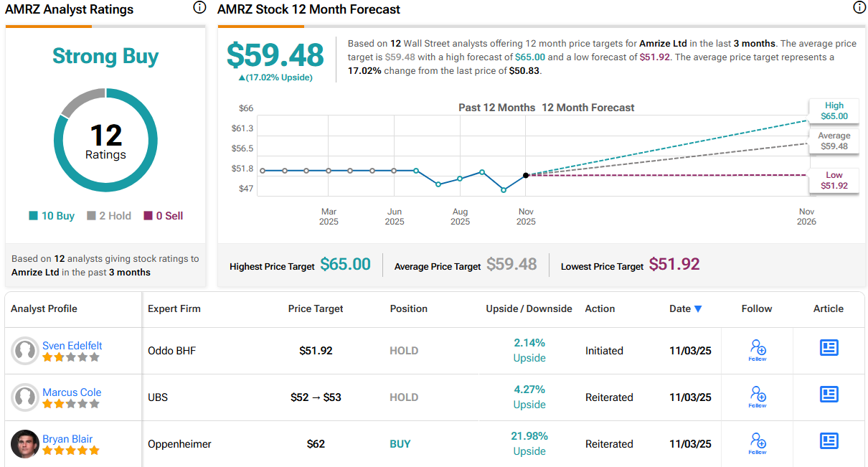Screen dimensions: 868x467
Task: Sort table by Date column arrow
Action: [x=698, y=309]
